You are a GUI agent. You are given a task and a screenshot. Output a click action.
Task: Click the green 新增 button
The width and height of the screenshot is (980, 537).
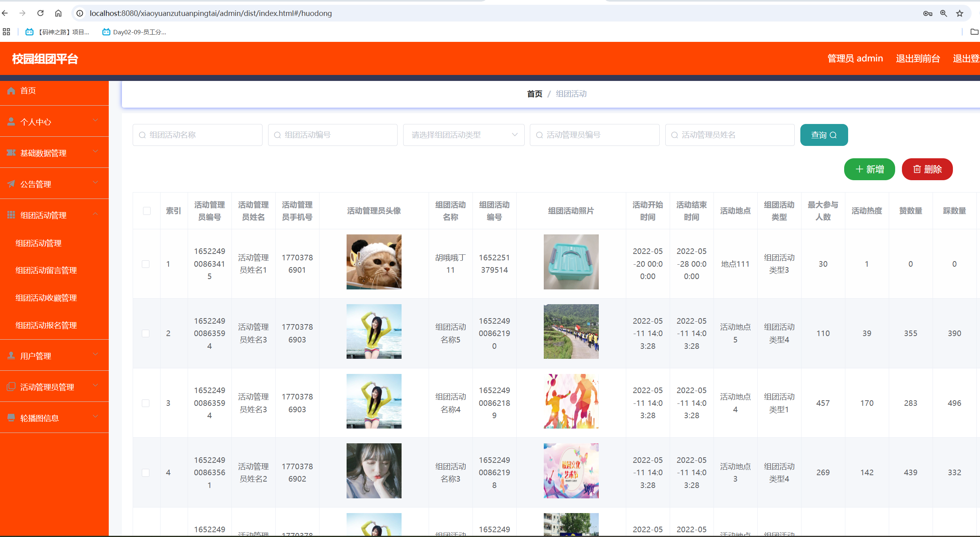[869, 169]
